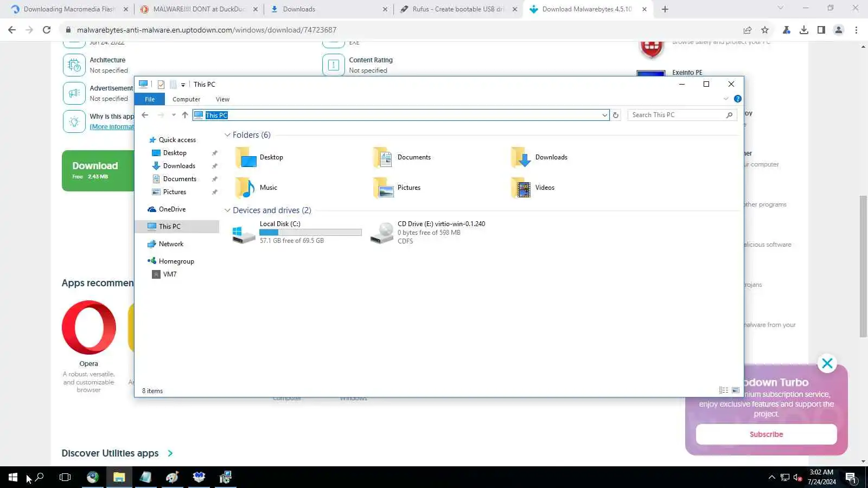This screenshot has width=868, height=488.
Task: Refresh the This PC location
Action: click(616, 115)
